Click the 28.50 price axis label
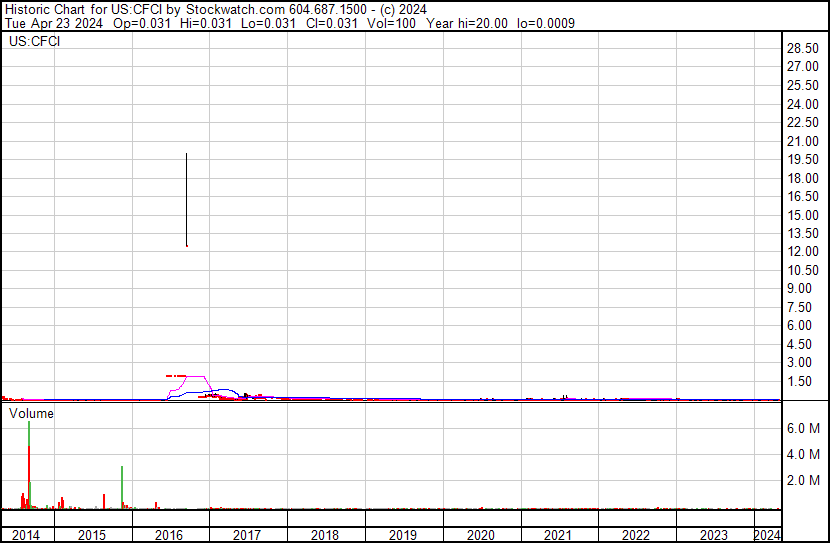Image resolution: width=830 pixels, height=543 pixels. point(804,48)
